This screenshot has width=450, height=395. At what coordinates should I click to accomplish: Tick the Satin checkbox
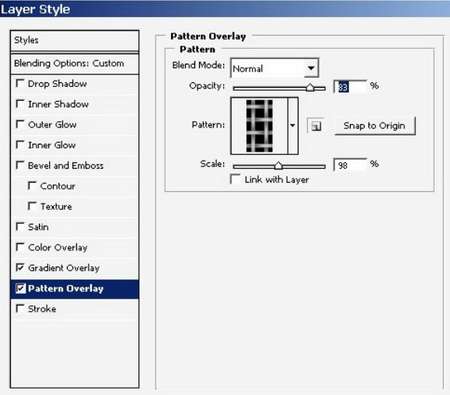20,227
